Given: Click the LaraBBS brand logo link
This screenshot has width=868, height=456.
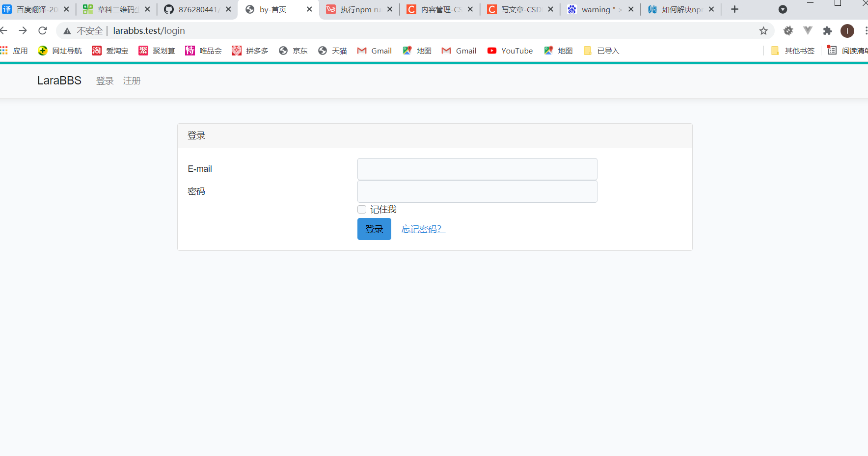Looking at the screenshot, I should point(59,80).
